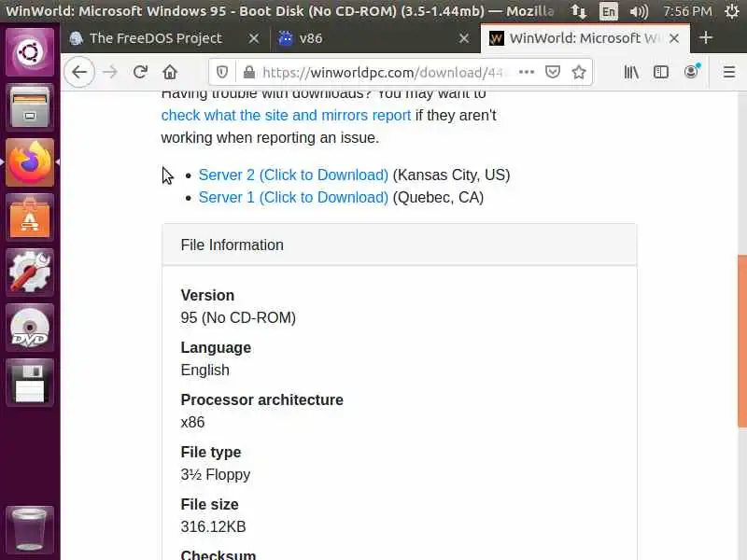Open the system power session menu
Image resolution: width=747 pixels, height=560 pixels.
(732, 11)
